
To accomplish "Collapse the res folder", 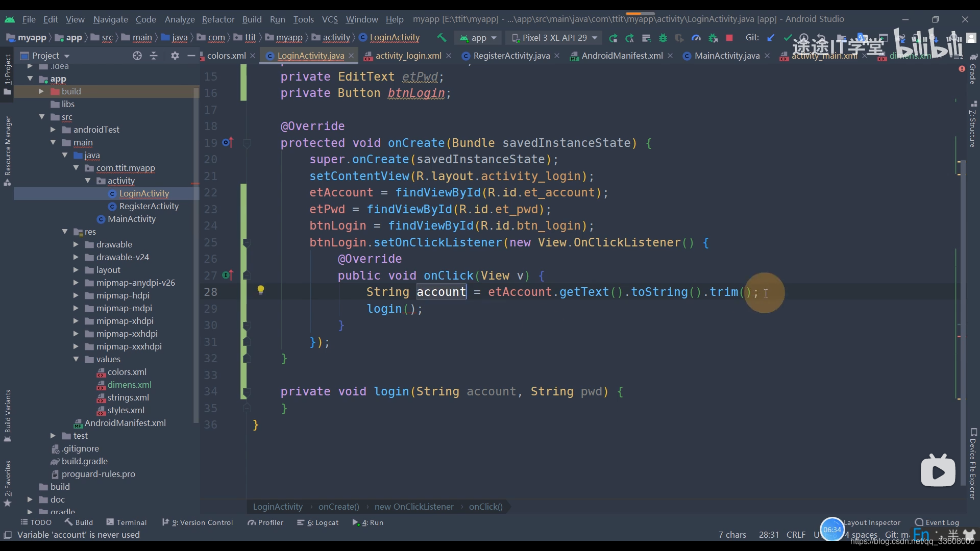I will coord(65,232).
